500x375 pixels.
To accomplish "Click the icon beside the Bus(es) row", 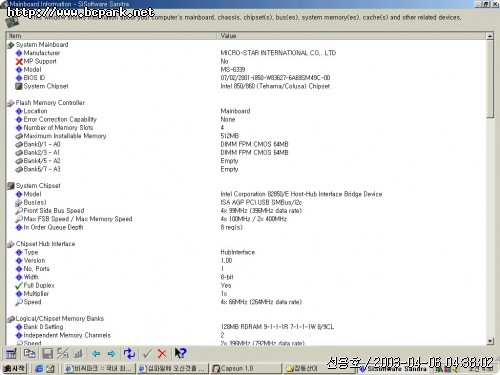I will click(x=19, y=203).
